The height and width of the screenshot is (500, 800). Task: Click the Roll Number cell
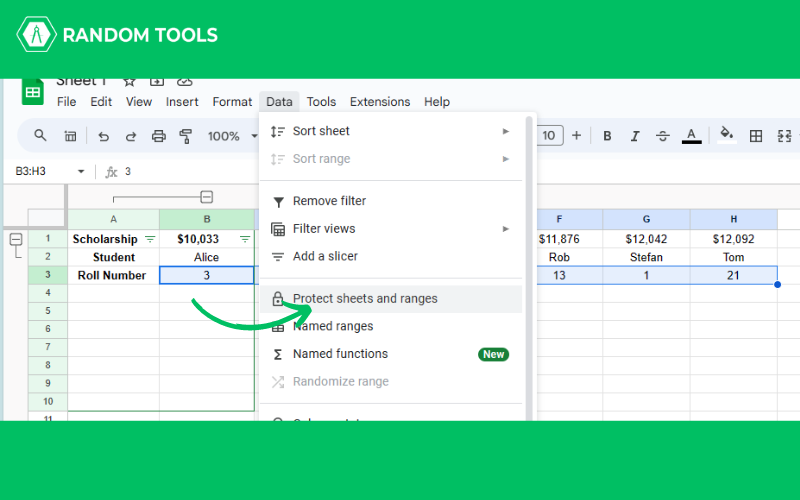113,276
